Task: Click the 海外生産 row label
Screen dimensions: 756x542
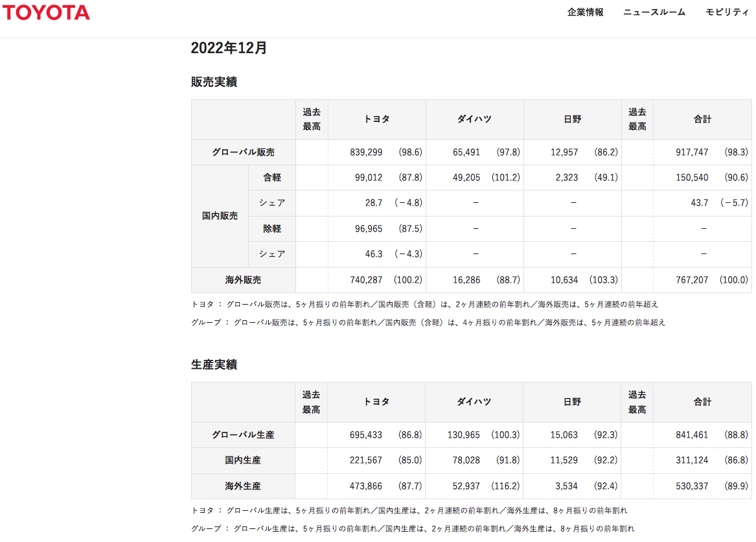Action: [x=243, y=486]
